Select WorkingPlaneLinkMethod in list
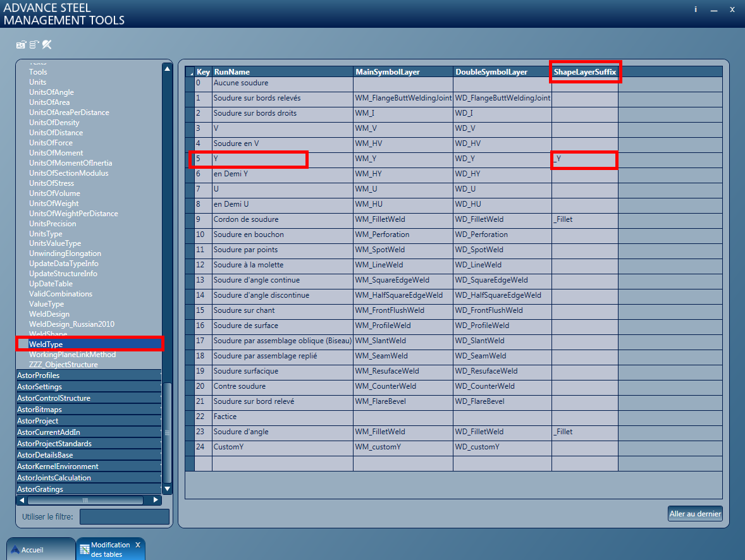The width and height of the screenshot is (745, 560). click(x=72, y=355)
